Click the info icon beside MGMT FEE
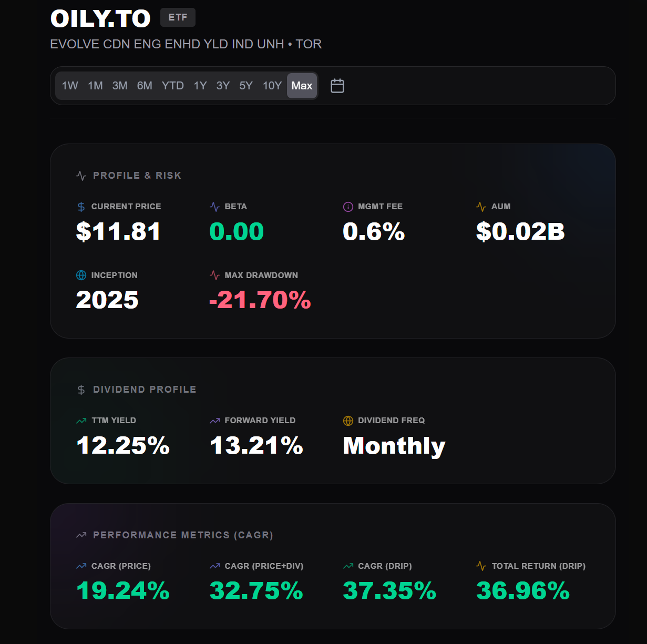This screenshot has height=644, width=647. (x=348, y=207)
